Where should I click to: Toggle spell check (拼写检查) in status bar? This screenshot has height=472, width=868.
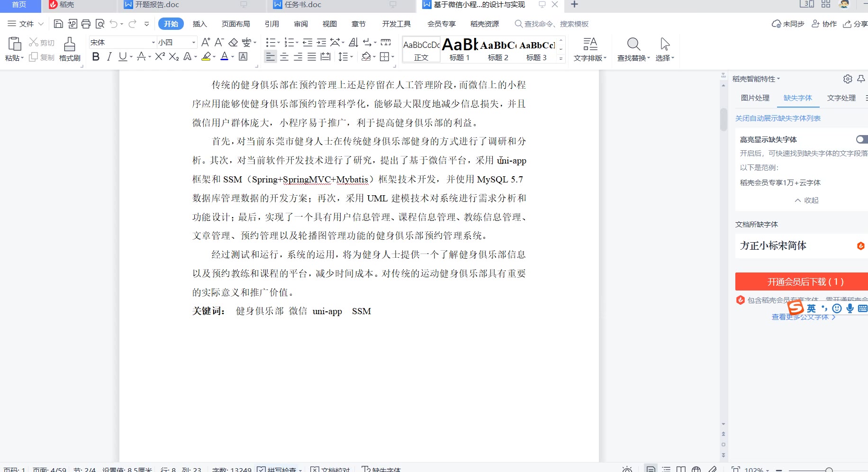pyautogui.click(x=280, y=469)
